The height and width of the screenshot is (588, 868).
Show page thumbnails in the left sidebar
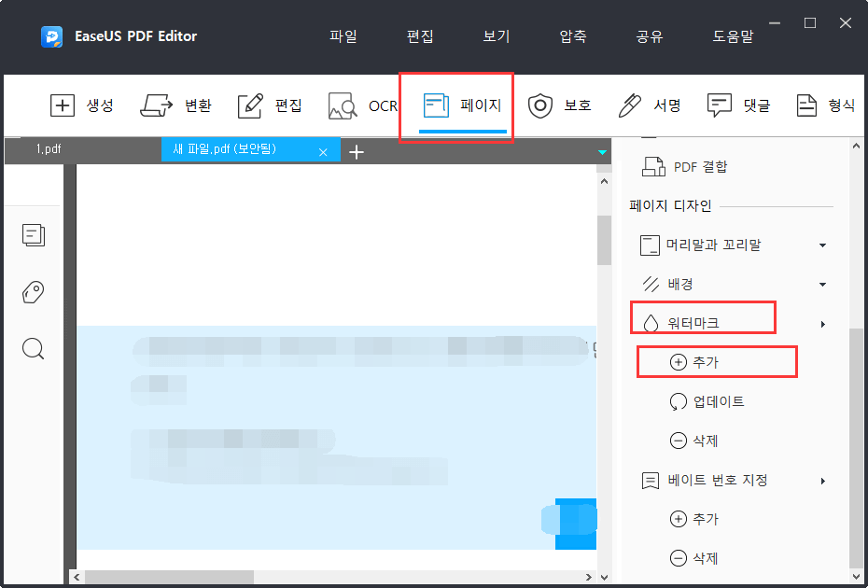coord(33,235)
